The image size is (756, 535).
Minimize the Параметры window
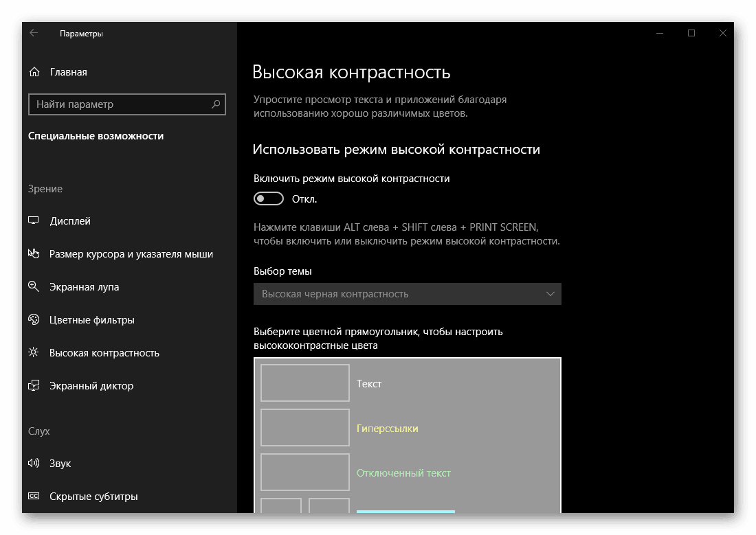[x=660, y=33]
